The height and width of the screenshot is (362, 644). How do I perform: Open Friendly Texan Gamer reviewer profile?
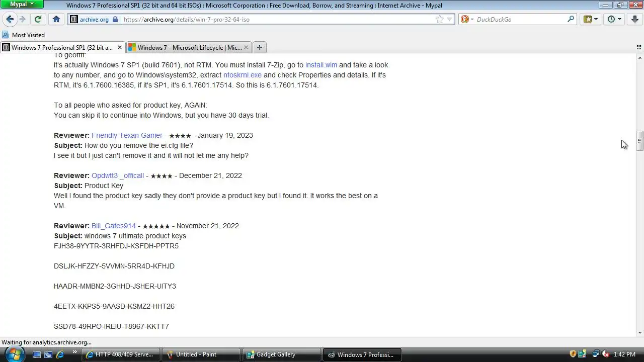tap(127, 135)
